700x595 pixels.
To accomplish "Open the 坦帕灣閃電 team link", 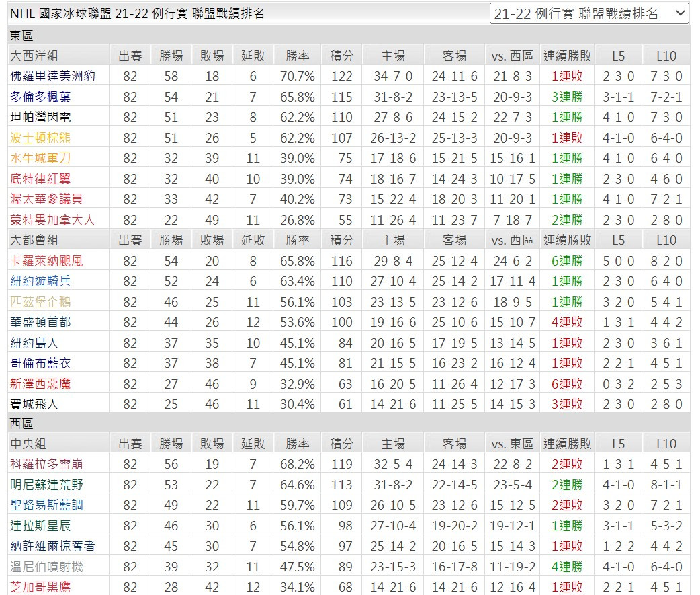I will 40,117.
